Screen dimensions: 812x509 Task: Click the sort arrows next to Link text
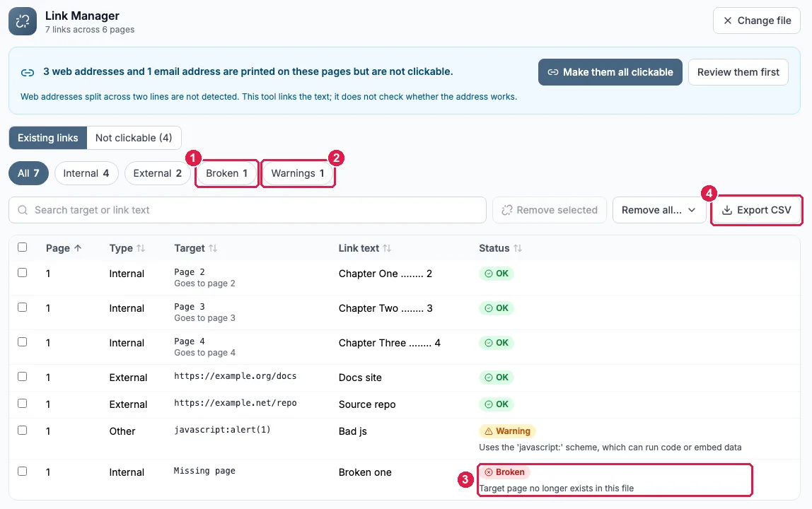coord(387,248)
